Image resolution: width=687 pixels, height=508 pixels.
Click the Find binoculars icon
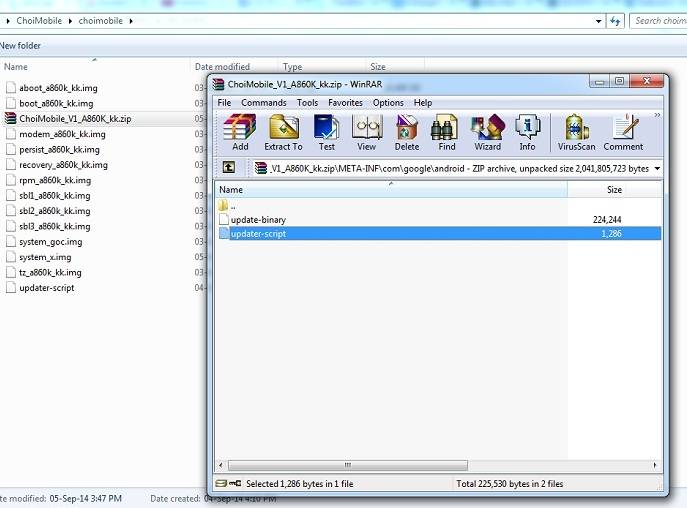(x=446, y=132)
